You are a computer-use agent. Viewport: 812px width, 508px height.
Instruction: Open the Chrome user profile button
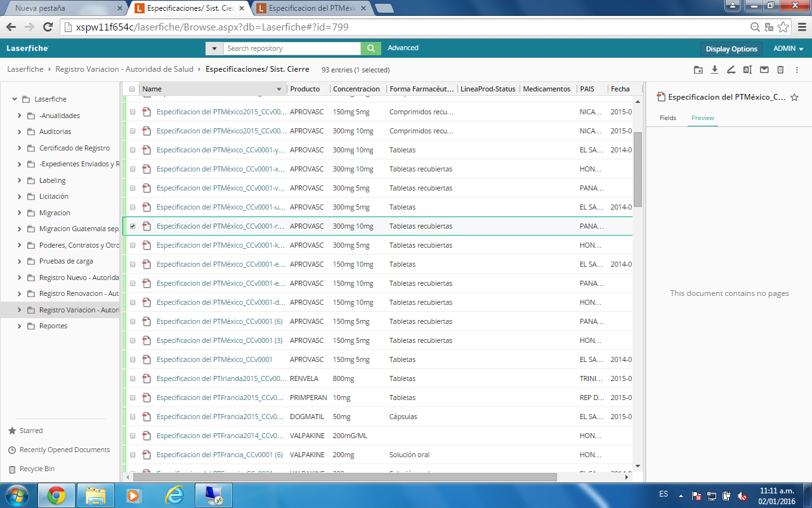pyautogui.click(x=731, y=5)
